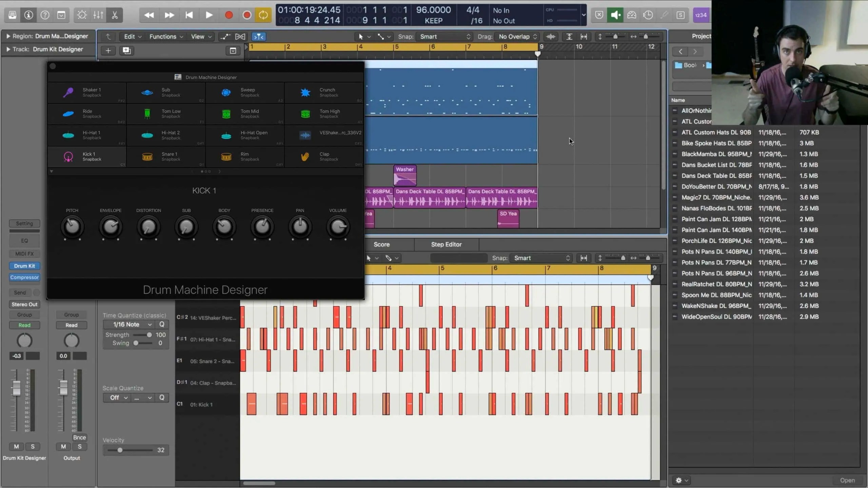Enable Read automation on Drum Kit Designer channel
This screenshot has width=868, height=488.
[x=24, y=325]
